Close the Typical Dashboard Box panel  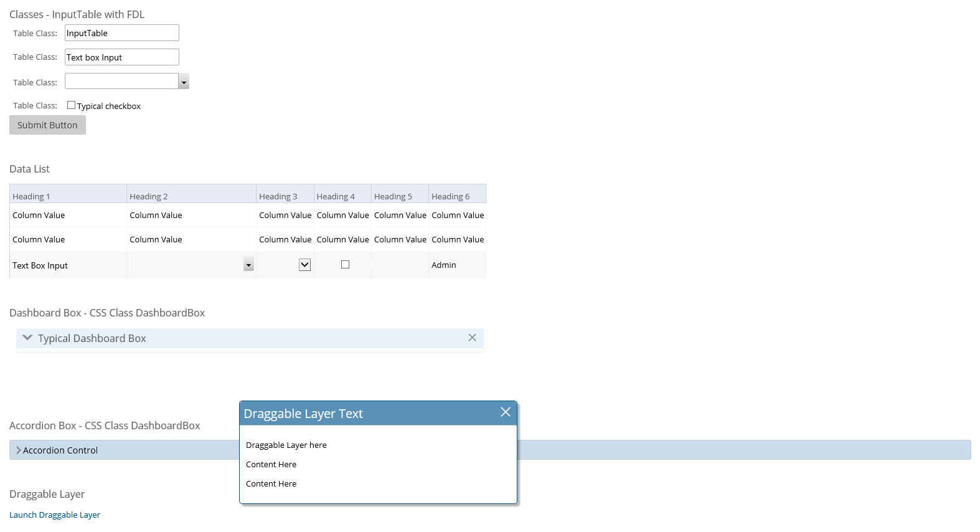472,338
